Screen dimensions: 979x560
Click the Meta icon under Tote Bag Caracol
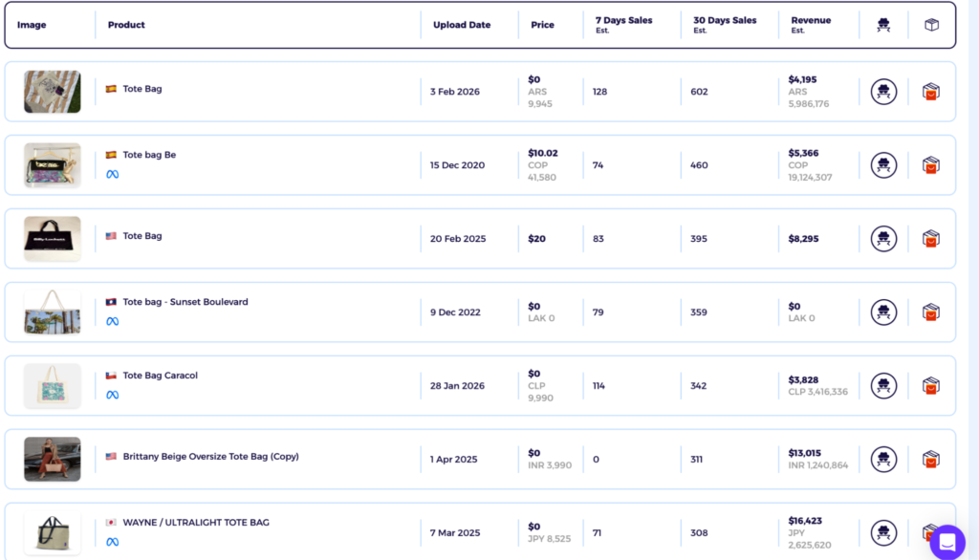[113, 396]
